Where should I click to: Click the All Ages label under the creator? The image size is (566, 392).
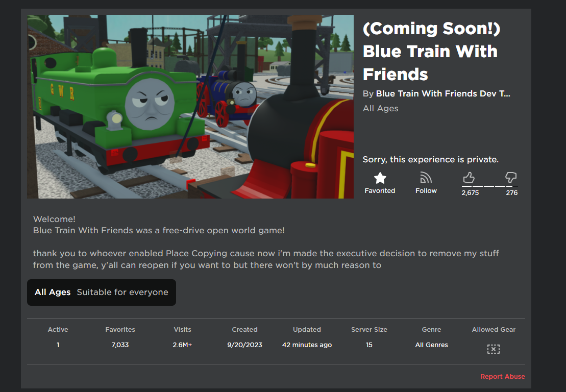pos(380,109)
